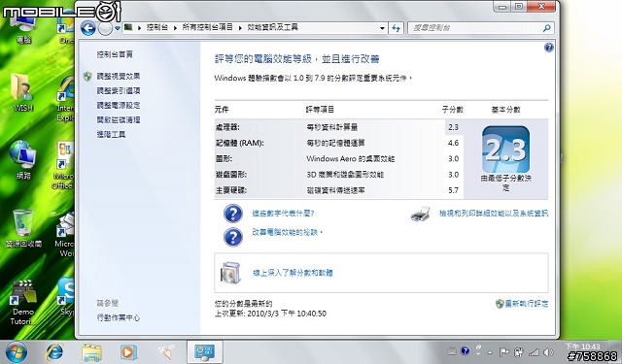622x364 pixels.
Task: Click the volume speaker tray icon
Action: 548,351
